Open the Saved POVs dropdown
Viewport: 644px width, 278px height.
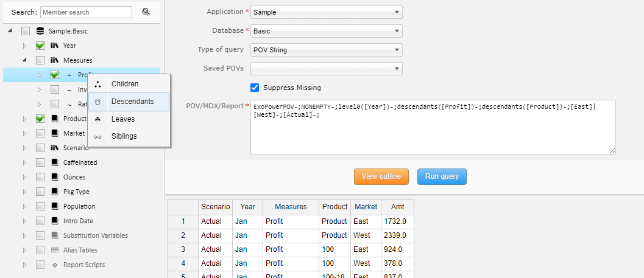click(x=326, y=69)
